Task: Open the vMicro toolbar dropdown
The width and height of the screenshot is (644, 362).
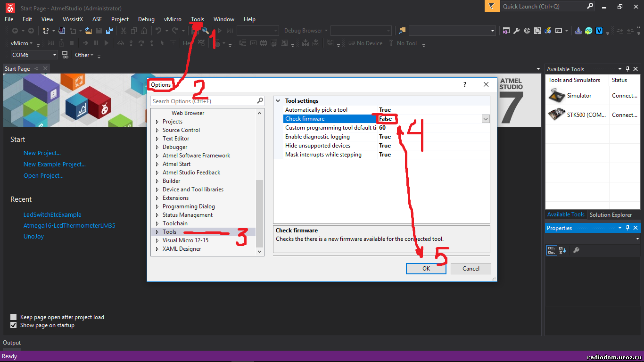Action: coord(31,43)
